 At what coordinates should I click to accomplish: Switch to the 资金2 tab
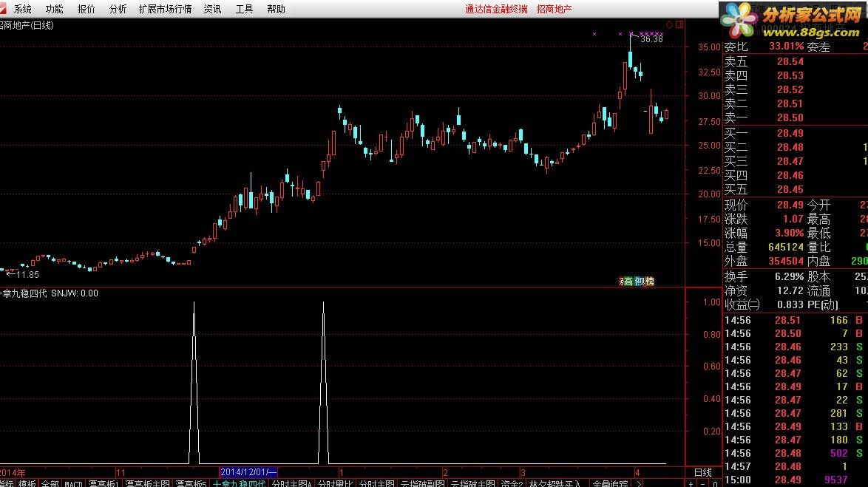(512, 484)
